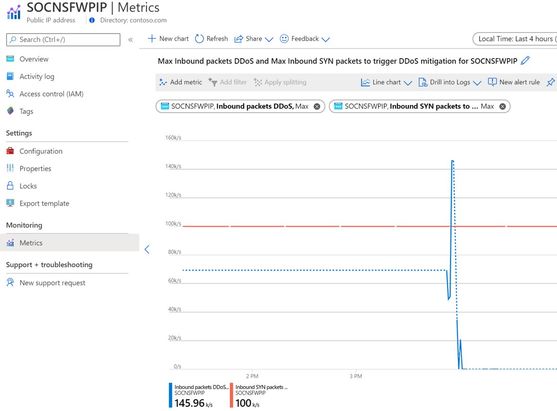Click New chart button
Image resolution: width=557 pixels, height=411 pixels.
click(x=168, y=39)
